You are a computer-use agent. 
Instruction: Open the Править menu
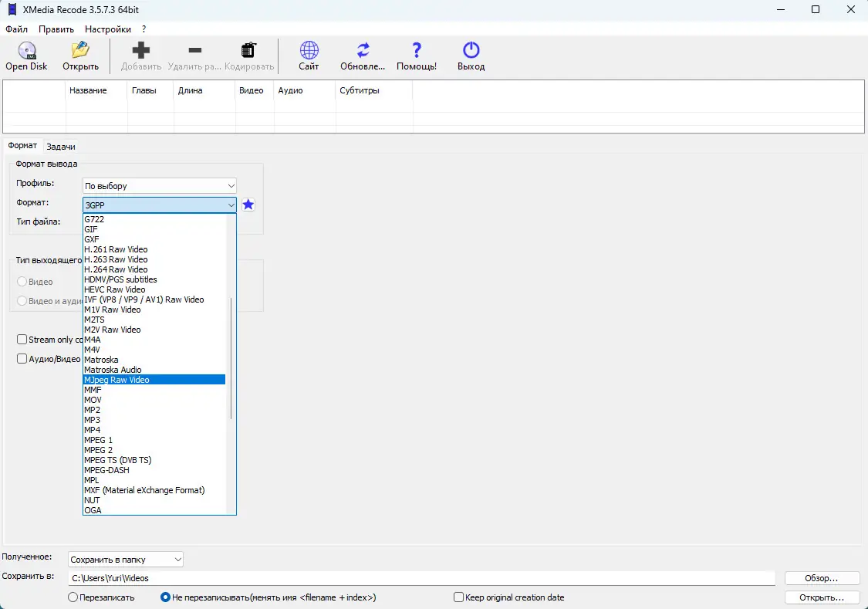(x=56, y=29)
